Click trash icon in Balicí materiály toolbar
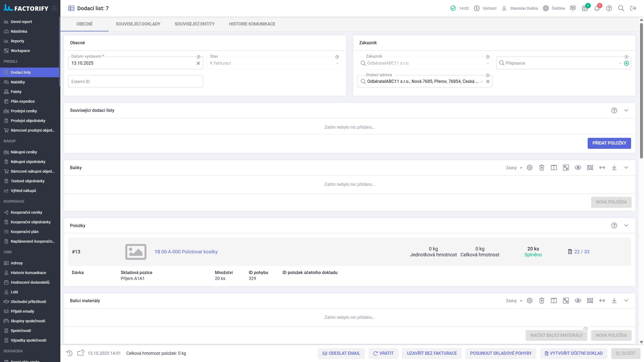The width and height of the screenshot is (644, 362). tap(541, 301)
